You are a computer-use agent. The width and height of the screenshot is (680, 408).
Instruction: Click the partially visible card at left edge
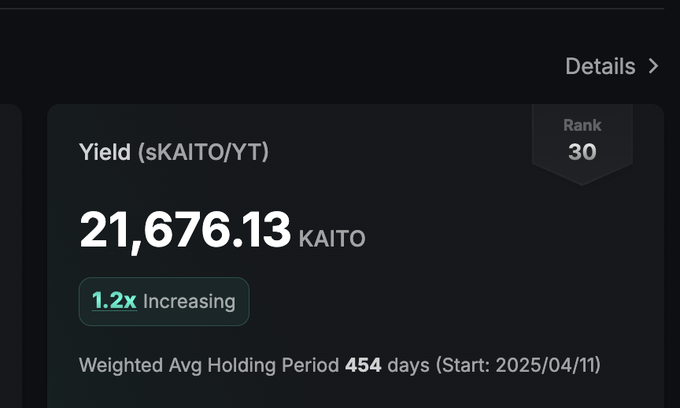[x=11, y=256]
